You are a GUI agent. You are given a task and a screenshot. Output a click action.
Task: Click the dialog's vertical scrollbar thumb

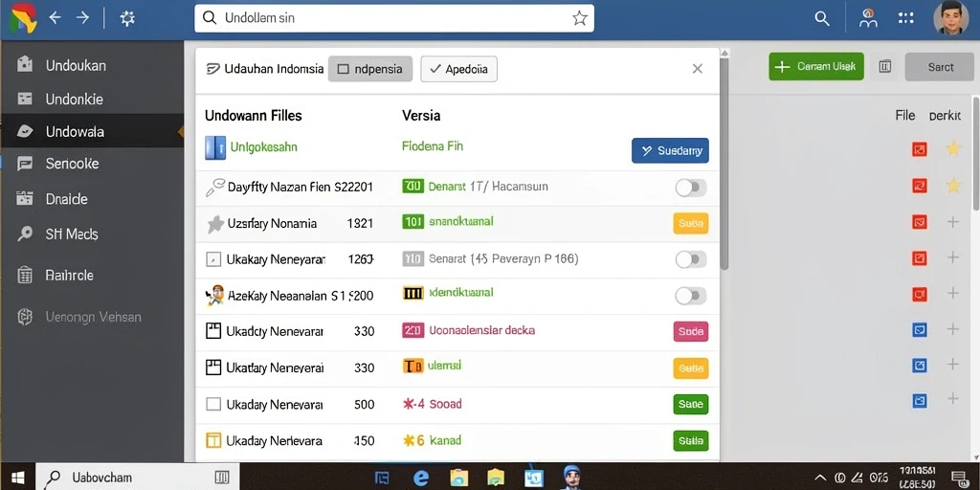[724, 163]
